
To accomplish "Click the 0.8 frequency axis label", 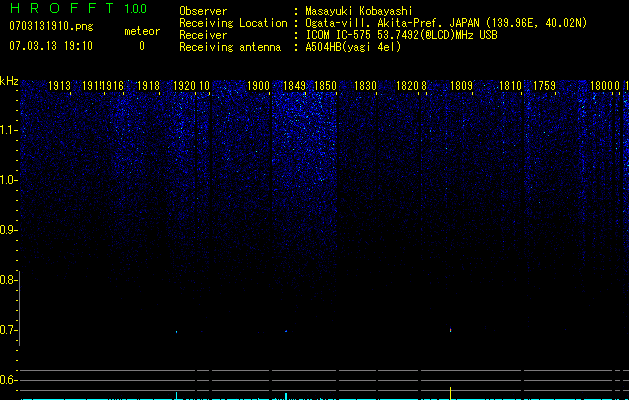I will click(x=8, y=280).
